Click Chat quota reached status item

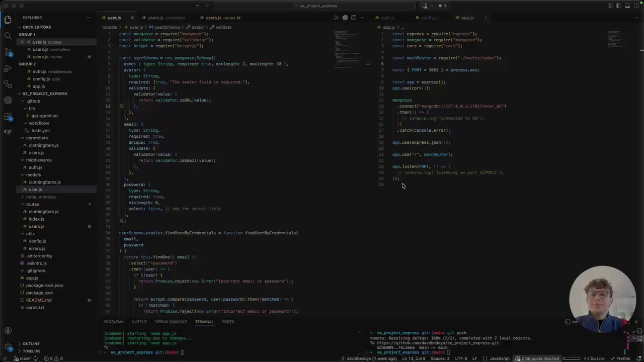pos(537,358)
